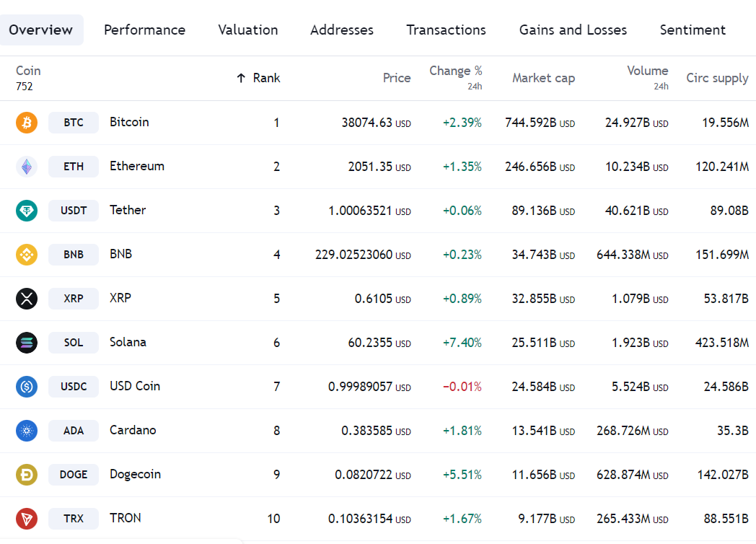Click TRON volume 265.433M USD
The height and width of the screenshot is (544, 756).
coord(633,519)
